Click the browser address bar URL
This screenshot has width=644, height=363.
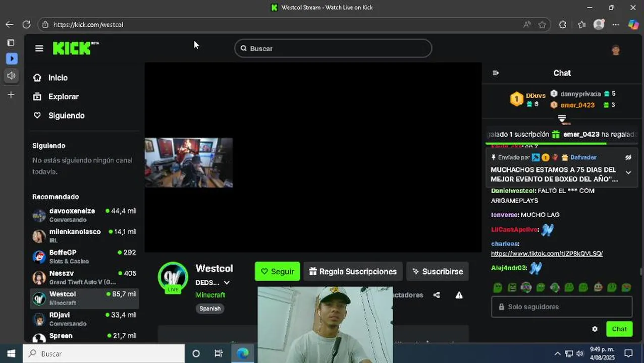88,24
